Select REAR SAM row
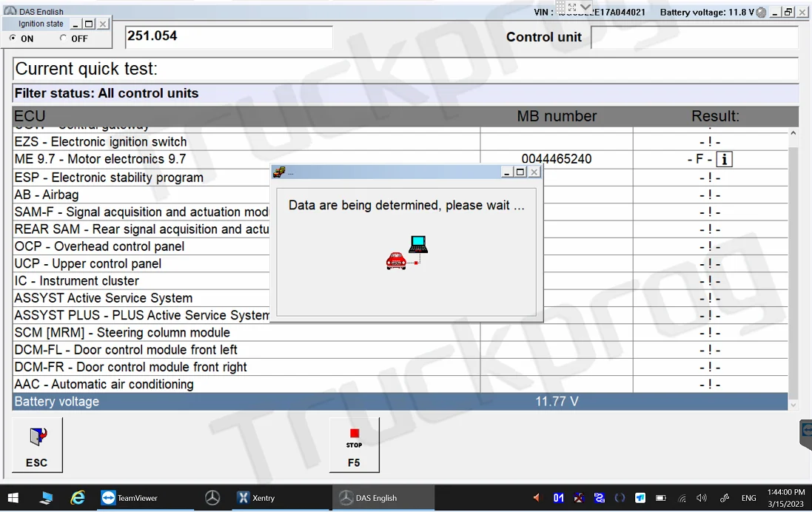812x512 pixels. coord(400,229)
